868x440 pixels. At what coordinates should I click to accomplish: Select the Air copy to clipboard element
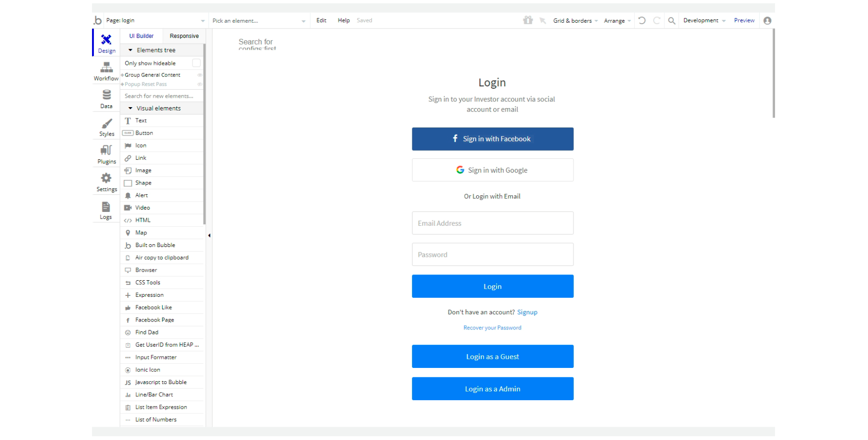click(x=162, y=257)
